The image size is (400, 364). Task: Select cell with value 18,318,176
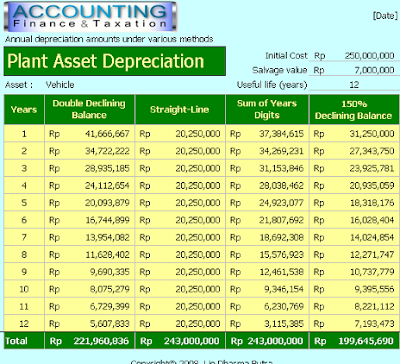point(354,203)
